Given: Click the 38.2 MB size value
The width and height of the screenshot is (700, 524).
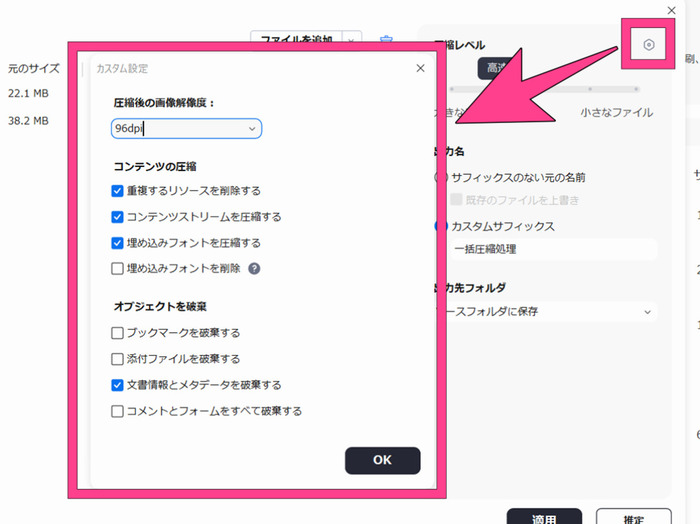Looking at the screenshot, I should (x=28, y=121).
